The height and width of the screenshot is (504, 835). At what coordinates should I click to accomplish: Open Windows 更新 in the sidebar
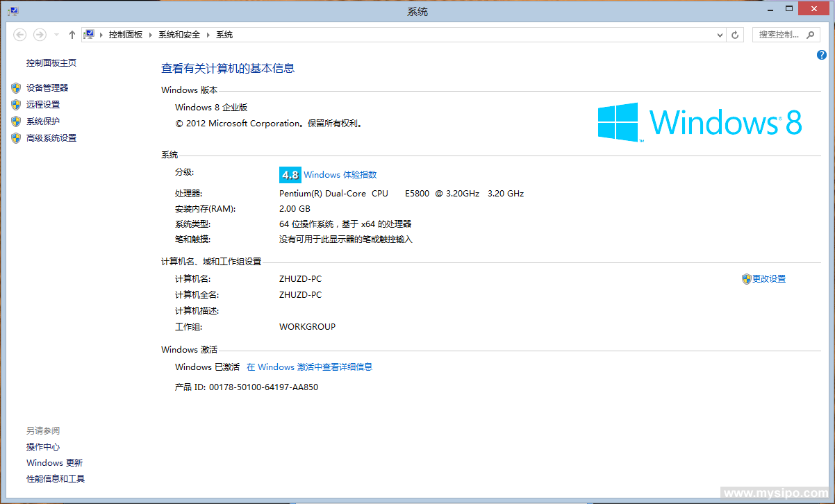(54, 463)
